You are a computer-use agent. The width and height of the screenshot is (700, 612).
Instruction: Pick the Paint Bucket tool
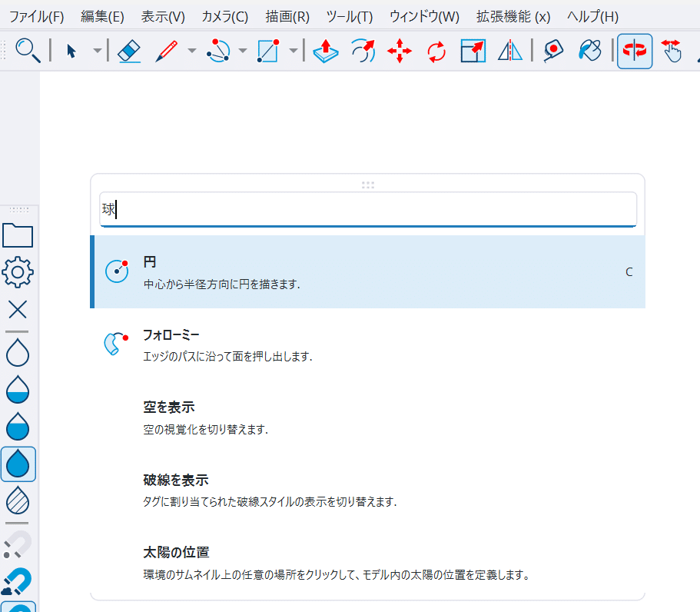pos(589,51)
